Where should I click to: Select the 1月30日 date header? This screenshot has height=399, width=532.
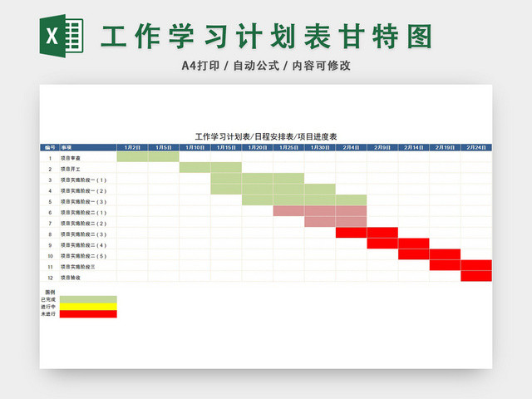(x=320, y=148)
